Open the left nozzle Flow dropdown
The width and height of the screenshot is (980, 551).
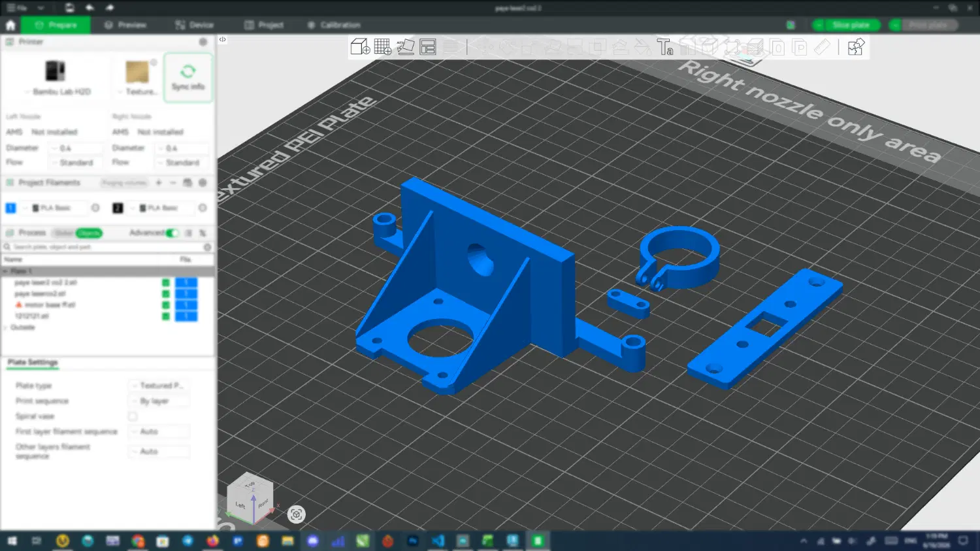(76, 162)
